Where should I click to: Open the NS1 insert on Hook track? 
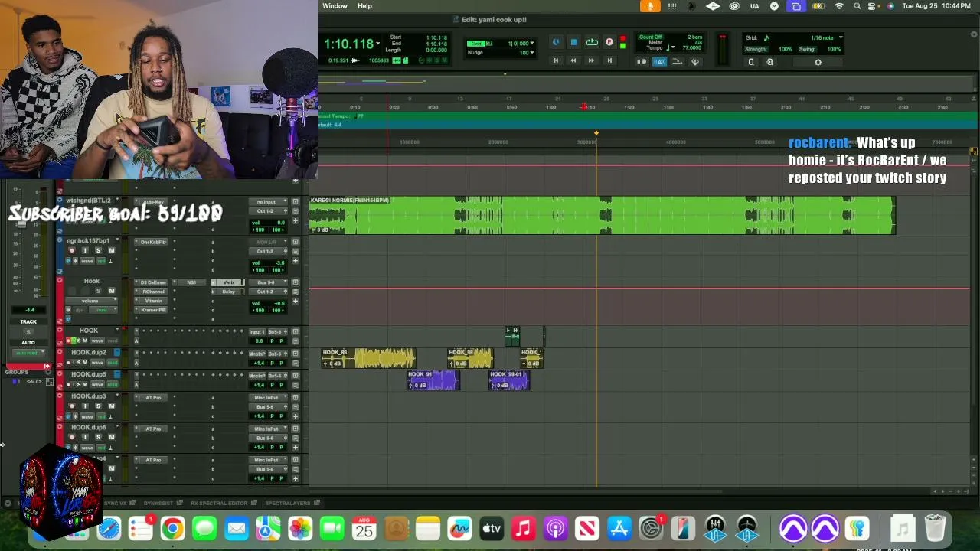point(191,282)
